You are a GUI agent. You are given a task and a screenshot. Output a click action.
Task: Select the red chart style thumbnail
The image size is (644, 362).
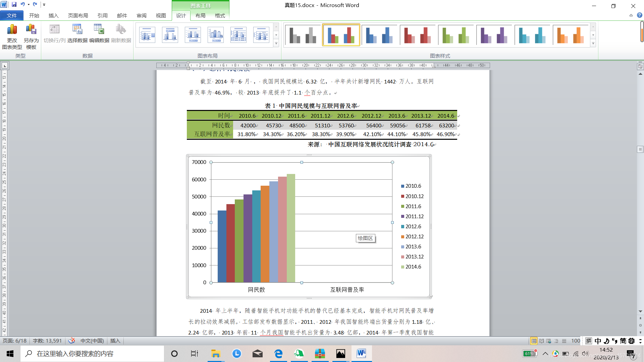[x=417, y=35]
